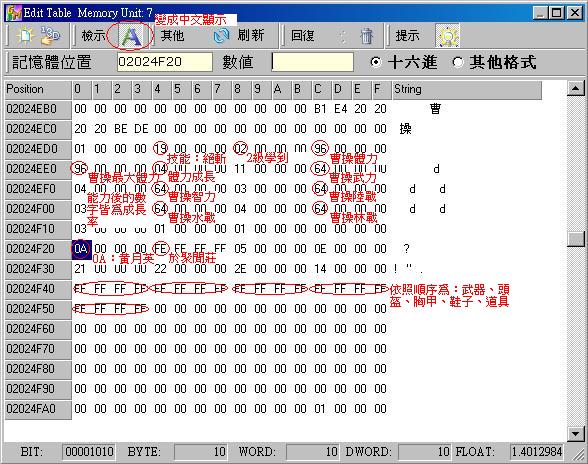Click the lightbulb hint icon
588x464 pixels.
point(447,36)
